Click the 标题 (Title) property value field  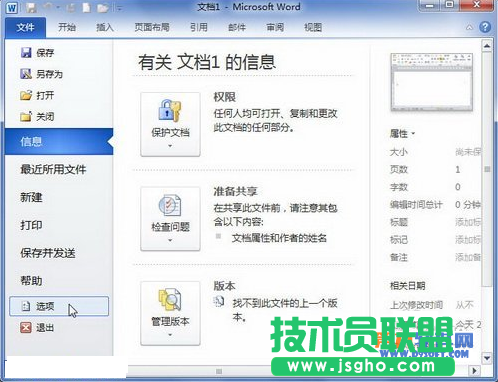pos(468,222)
